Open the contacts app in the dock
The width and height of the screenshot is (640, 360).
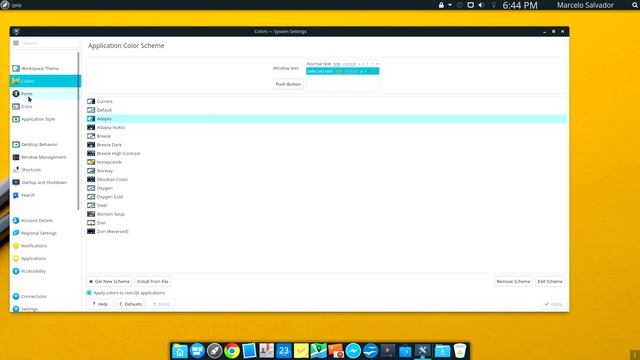coord(267,351)
